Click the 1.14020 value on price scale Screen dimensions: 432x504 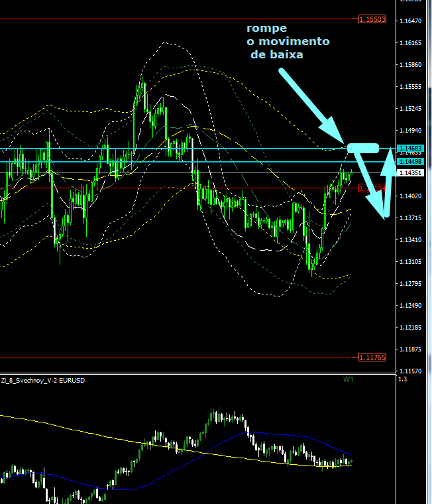[411, 196]
